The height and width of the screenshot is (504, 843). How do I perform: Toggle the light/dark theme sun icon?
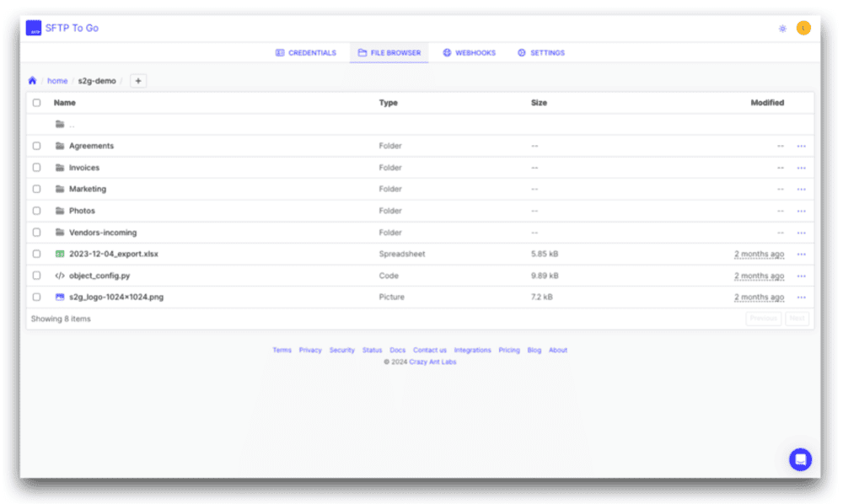pos(782,29)
